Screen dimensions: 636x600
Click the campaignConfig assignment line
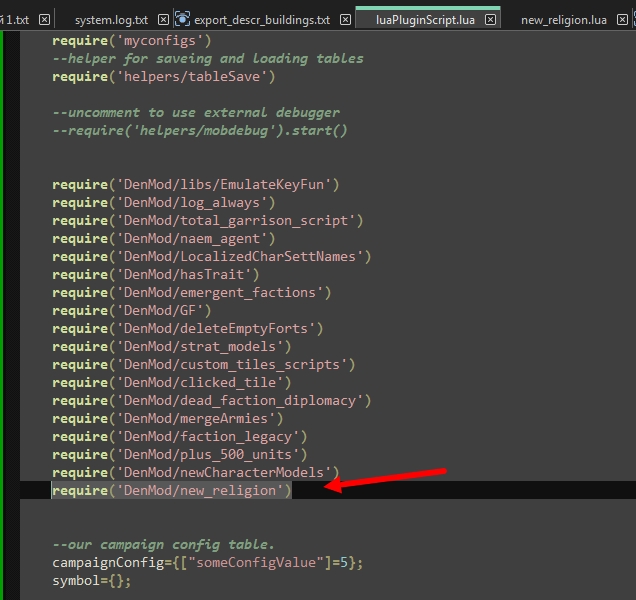tap(208, 563)
